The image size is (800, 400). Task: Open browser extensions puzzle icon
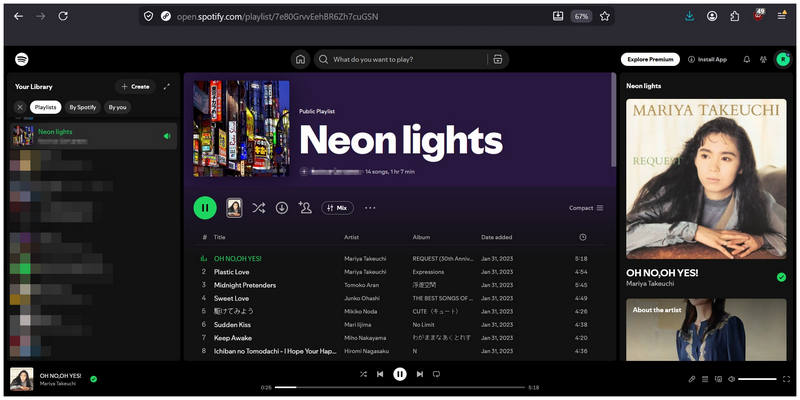point(735,16)
